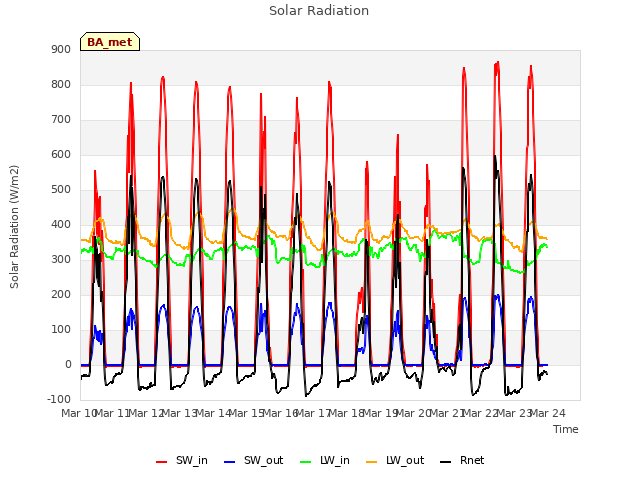Click the LW_in legend label
The height and width of the screenshot is (480, 640).
coord(335,460)
